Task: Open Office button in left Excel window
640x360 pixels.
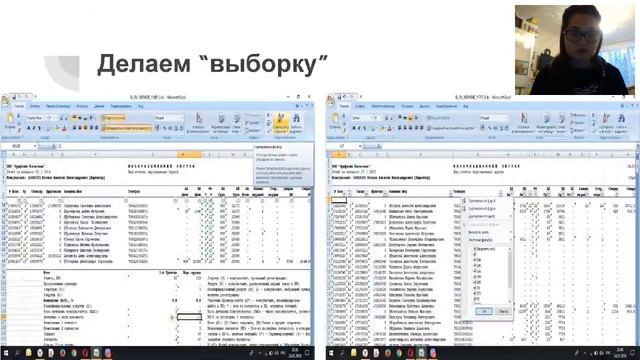Action: coord(4,100)
